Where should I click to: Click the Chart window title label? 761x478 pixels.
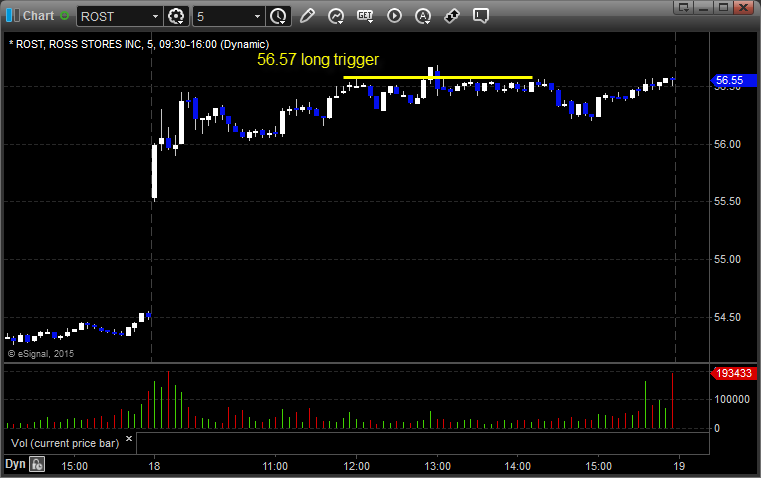[x=39, y=16]
